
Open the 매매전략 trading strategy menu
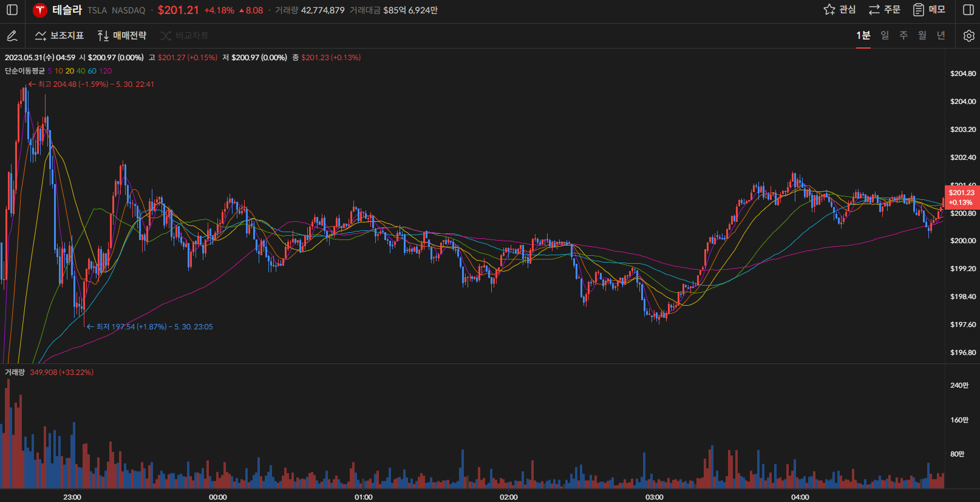(x=122, y=36)
